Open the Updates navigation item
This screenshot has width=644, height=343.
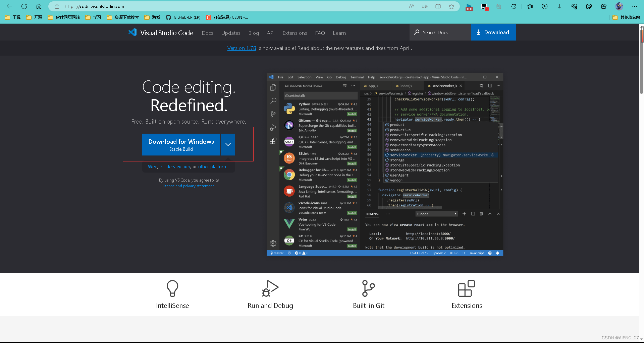[231, 33]
